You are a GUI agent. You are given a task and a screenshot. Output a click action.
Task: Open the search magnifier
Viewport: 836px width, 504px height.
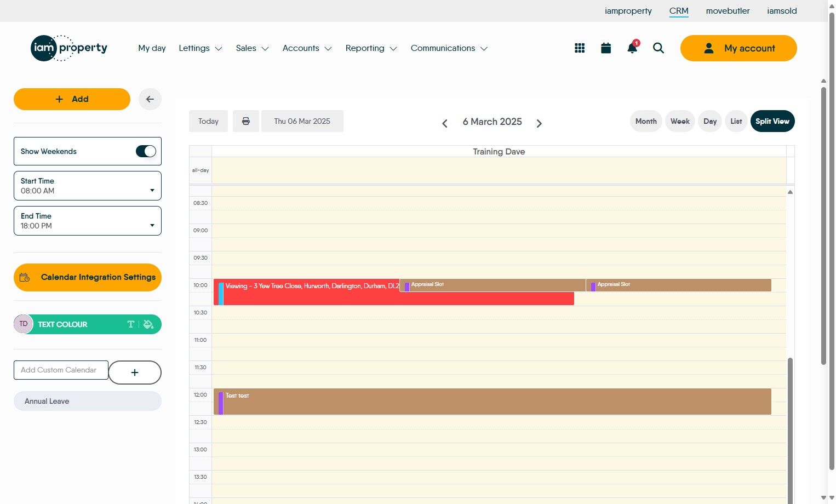point(659,48)
